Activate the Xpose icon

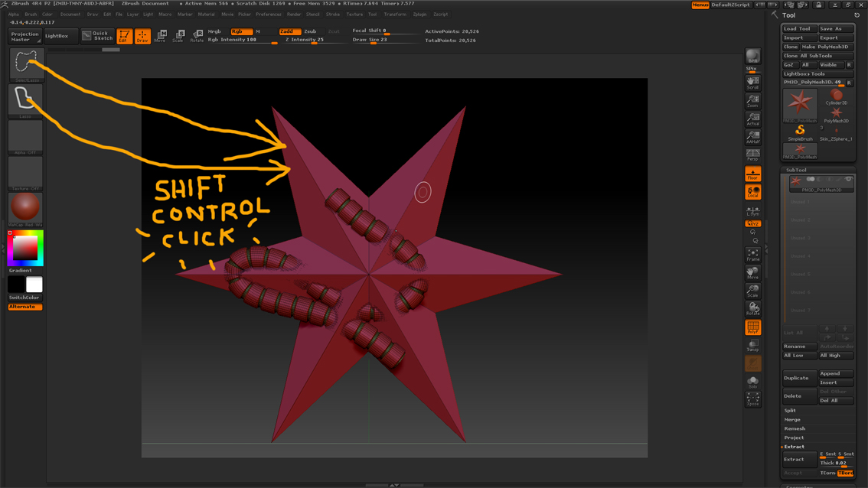coord(753,399)
